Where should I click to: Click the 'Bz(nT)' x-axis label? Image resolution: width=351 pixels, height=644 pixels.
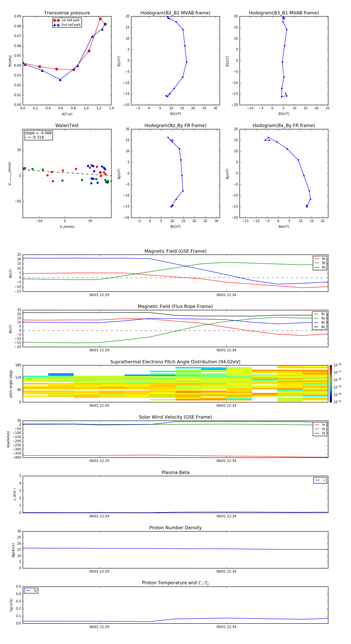click(x=175, y=227)
